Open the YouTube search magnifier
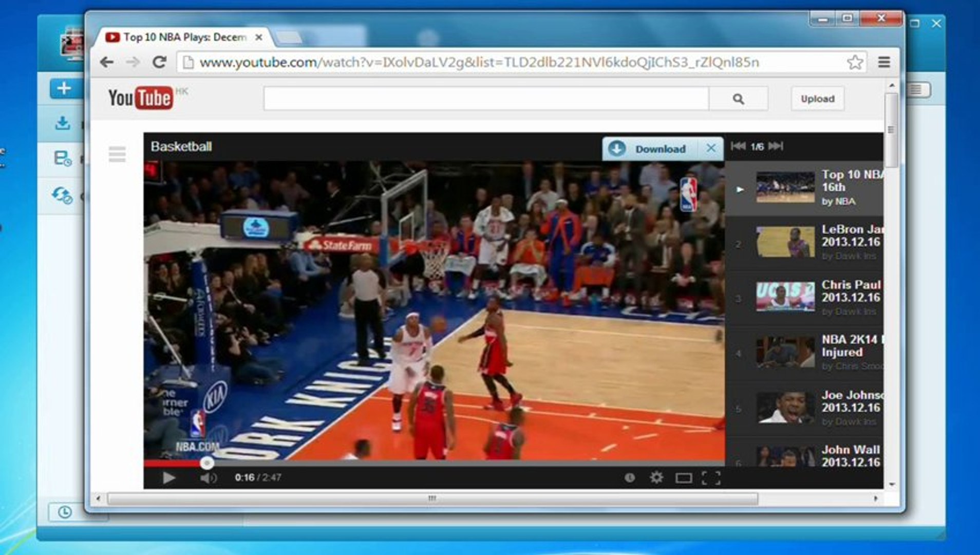Viewport: 980px width, 555px height. pos(738,98)
